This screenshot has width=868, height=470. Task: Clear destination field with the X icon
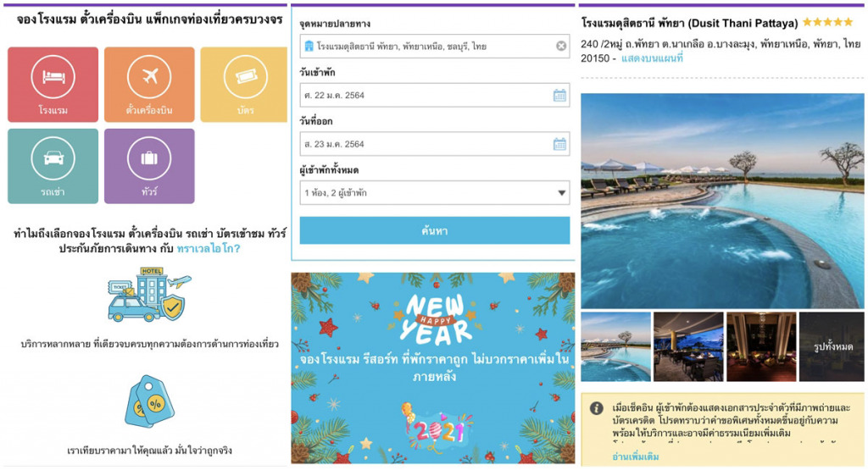click(561, 47)
